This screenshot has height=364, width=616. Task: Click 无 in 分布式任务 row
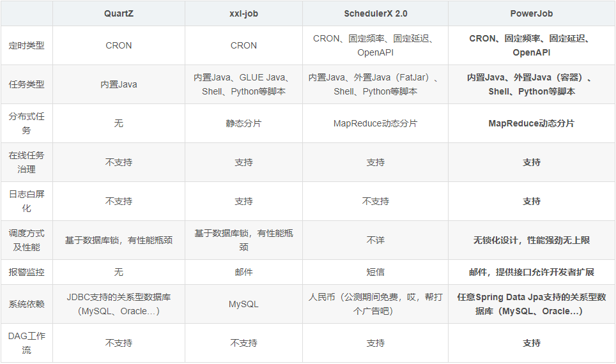tap(119, 123)
